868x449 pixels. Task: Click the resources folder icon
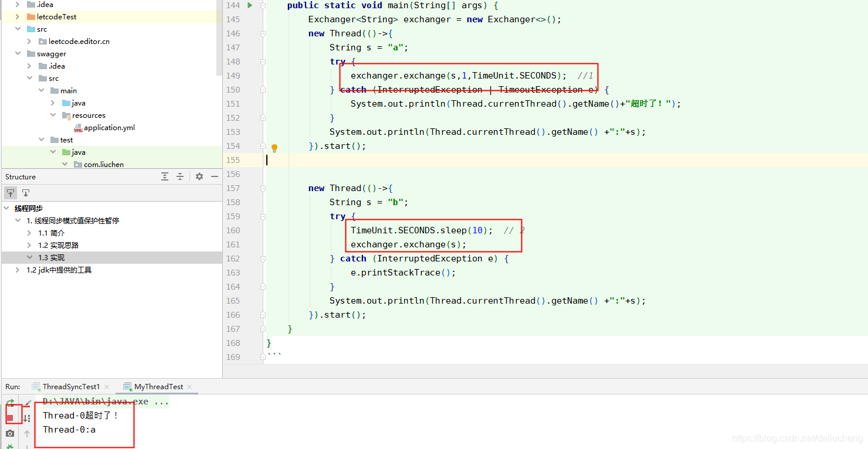pos(66,115)
